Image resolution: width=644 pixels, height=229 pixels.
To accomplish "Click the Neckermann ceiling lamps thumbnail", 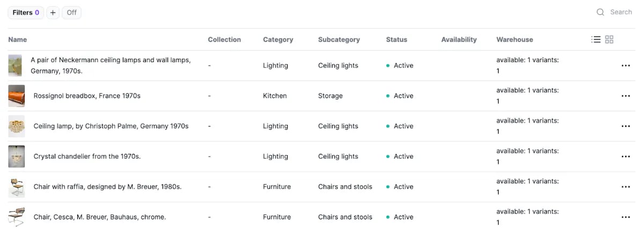I will pyautogui.click(x=15, y=65).
